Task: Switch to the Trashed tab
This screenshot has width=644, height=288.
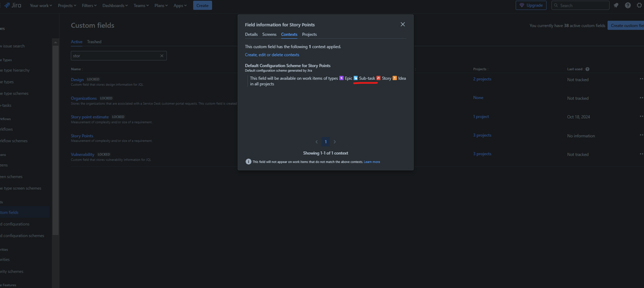Action: click(x=94, y=41)
